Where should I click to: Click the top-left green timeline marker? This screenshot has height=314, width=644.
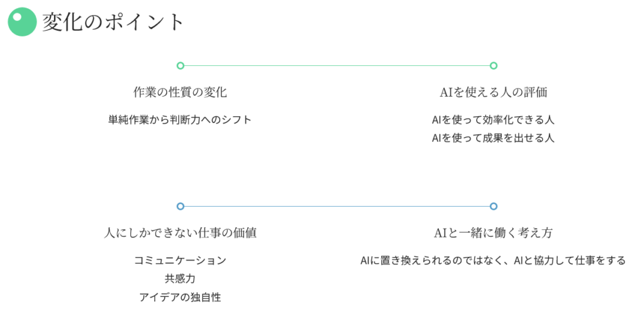point(180,65)
